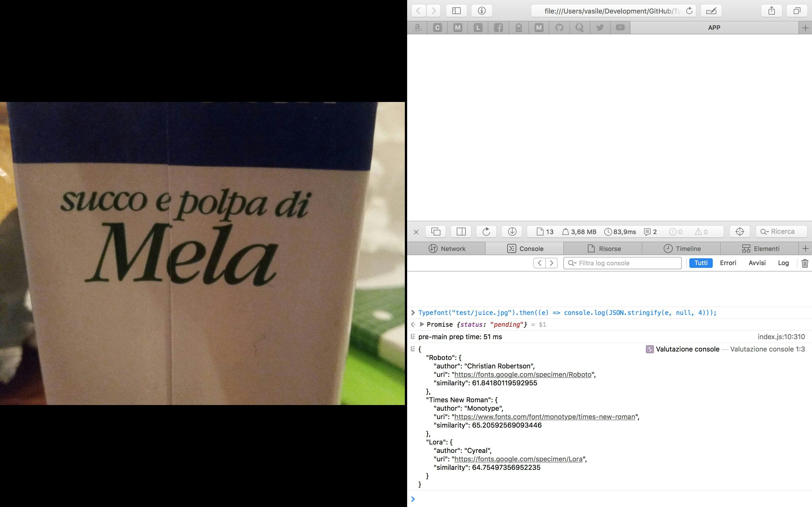Image resolution: width=812 pixels, height=507 pixels.
Task: Open GitHub pinned tab
Action: pyautogui.click(x=559, y=28)
